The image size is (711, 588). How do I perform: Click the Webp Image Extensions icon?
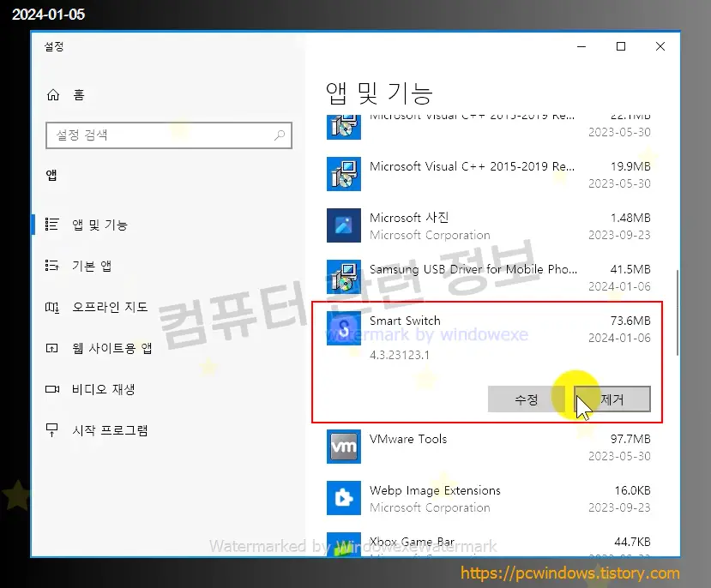(344, 498)
